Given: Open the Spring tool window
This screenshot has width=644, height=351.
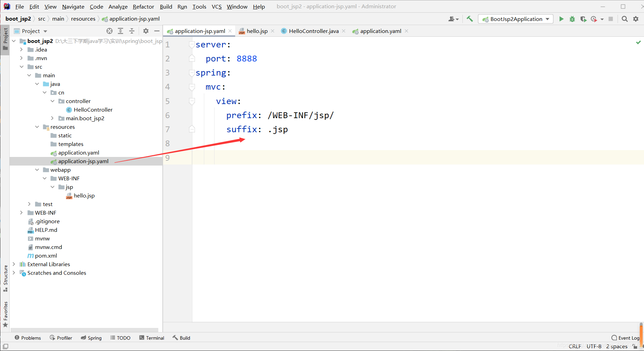Looking at the screenshot, I should (91, 338).
